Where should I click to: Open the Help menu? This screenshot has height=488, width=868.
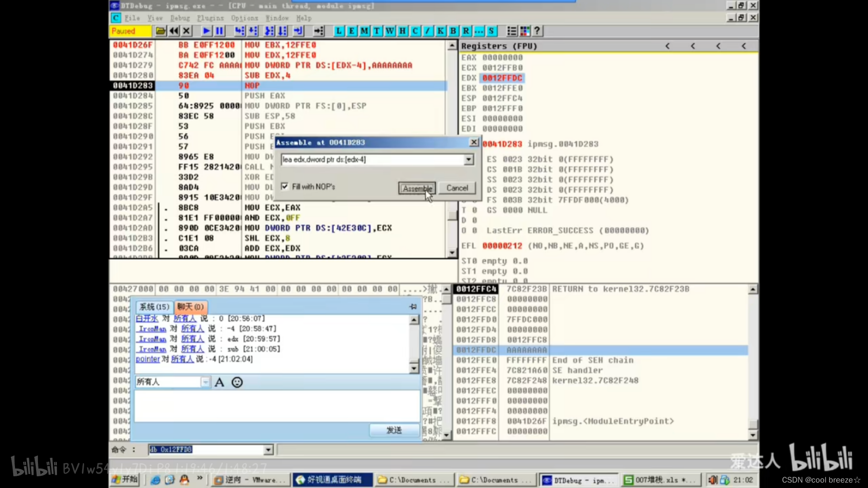click(304, 18)
